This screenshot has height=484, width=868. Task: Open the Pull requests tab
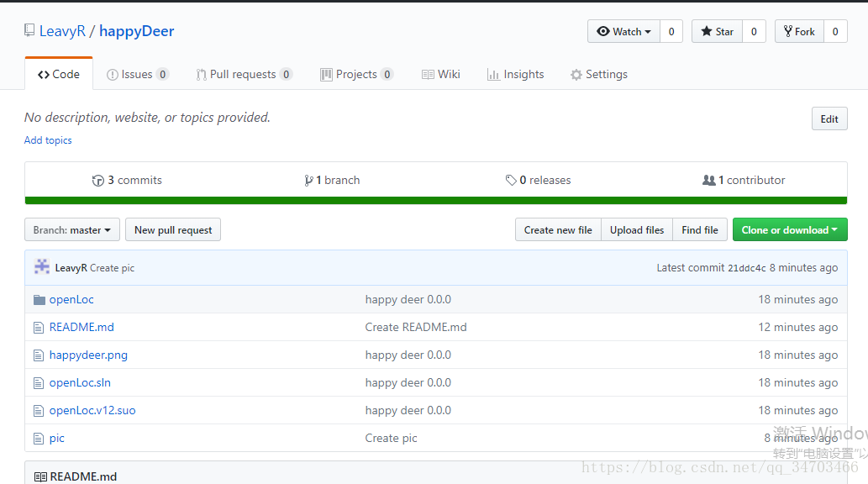point(245,74)
